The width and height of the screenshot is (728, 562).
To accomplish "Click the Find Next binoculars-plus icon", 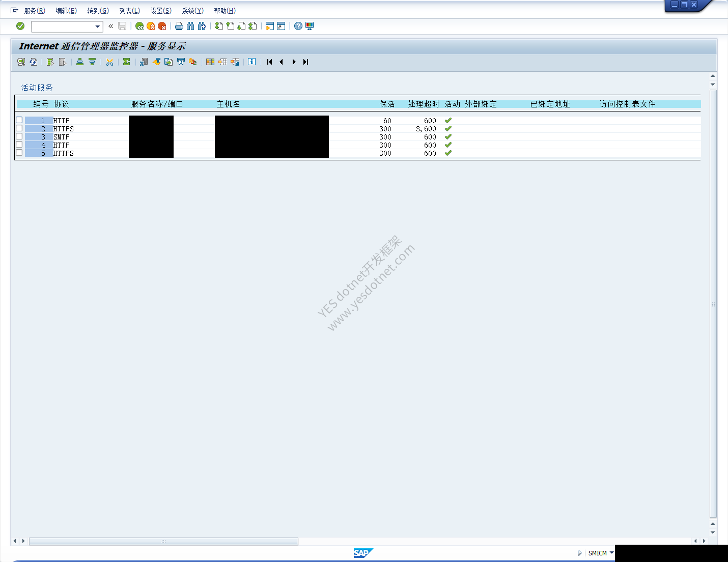I will point(202,26).
